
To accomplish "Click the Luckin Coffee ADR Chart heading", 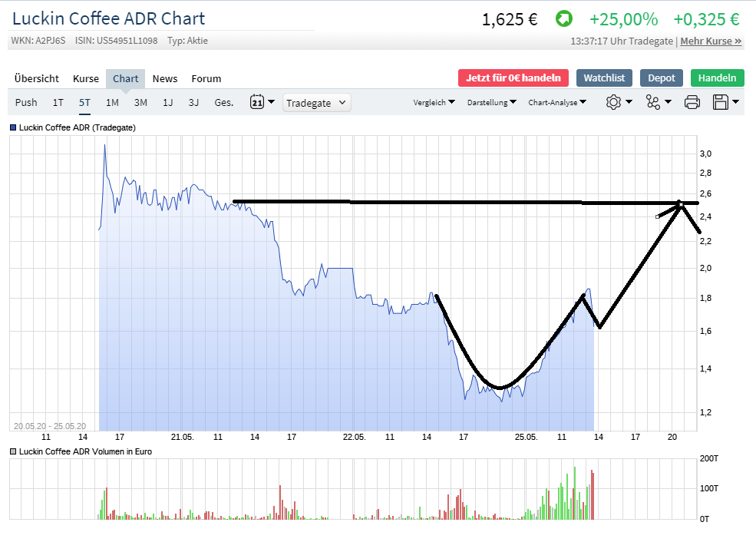I will (109, 18).
